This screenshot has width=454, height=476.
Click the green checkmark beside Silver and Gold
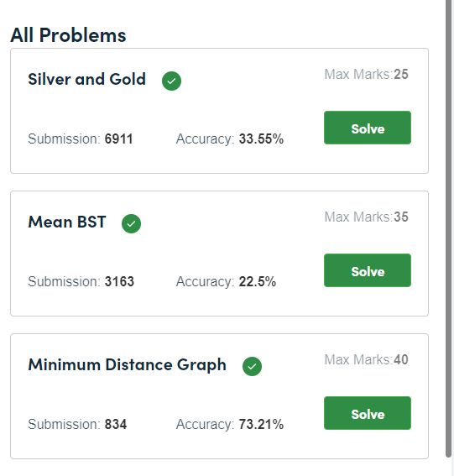click(x=171, y=81)
